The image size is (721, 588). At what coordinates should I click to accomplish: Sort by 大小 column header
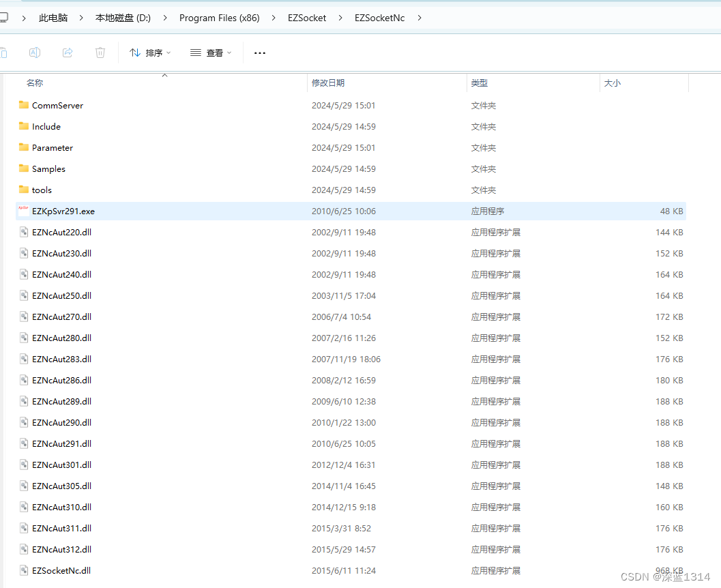(x=612, y=83)
